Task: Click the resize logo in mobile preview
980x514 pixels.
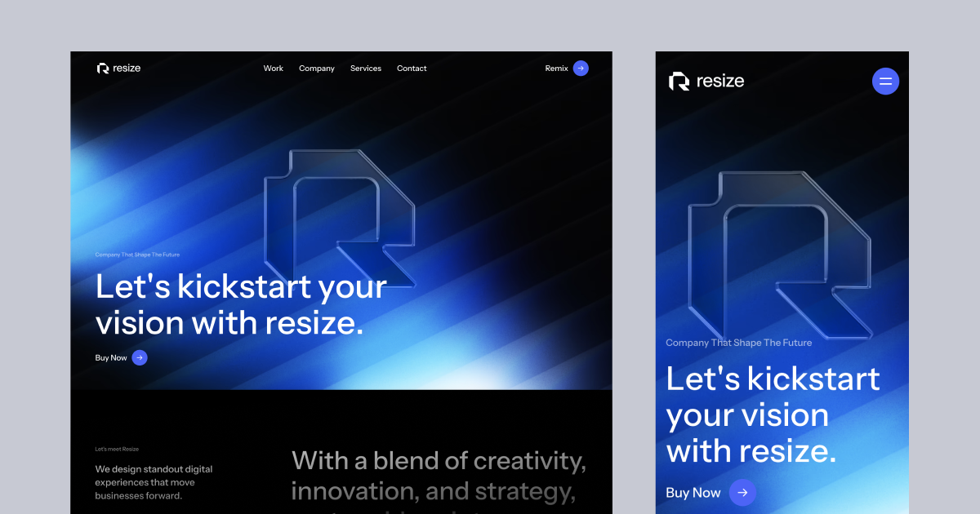Action: [x=706, y=81]
